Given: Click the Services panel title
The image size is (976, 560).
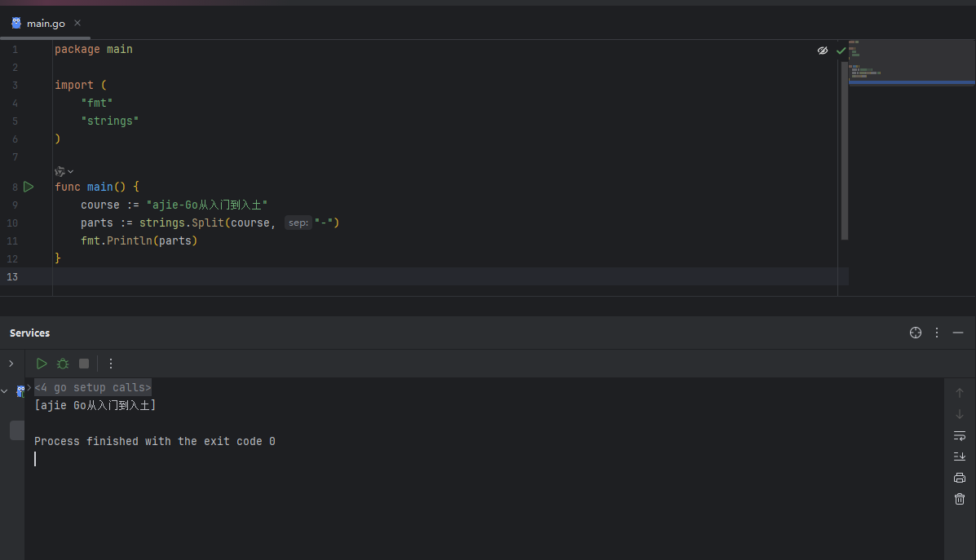Looking at the screenshot, I should (x=29, y=333).
